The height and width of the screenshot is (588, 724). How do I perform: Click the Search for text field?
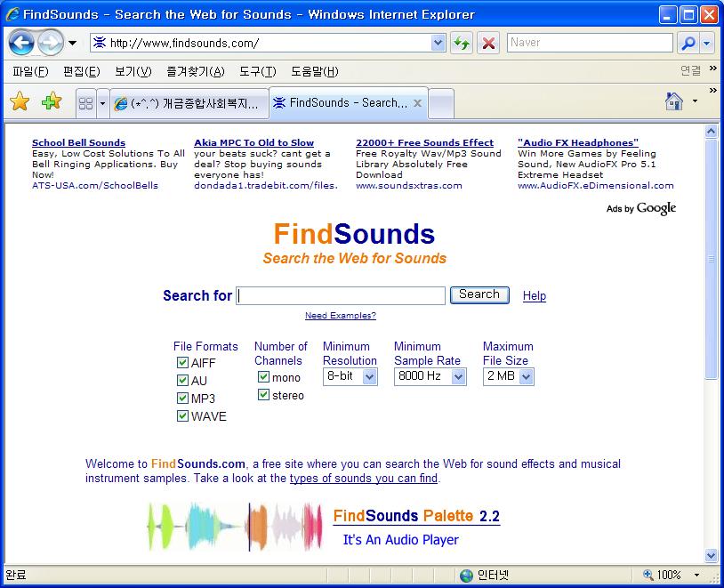click(341, 295)
